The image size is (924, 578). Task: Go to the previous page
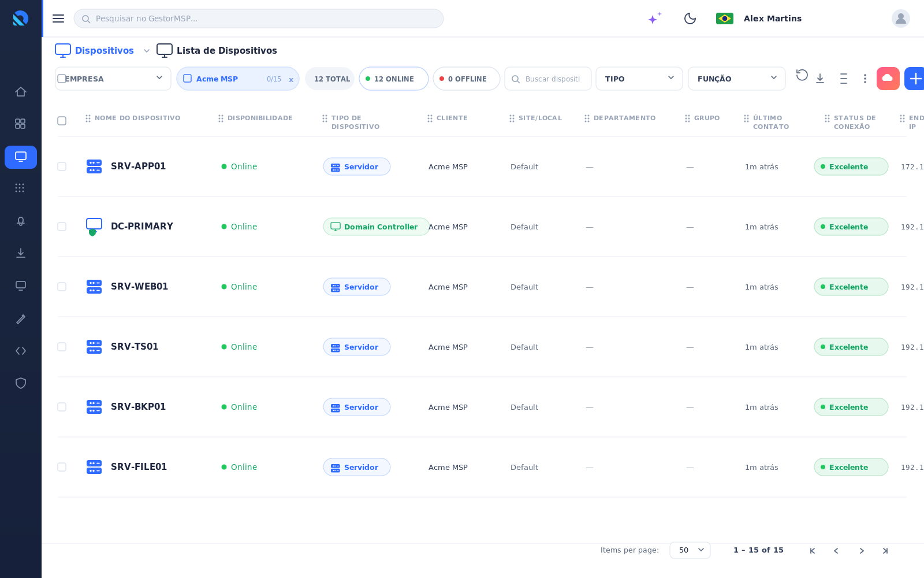pos(836,551)
